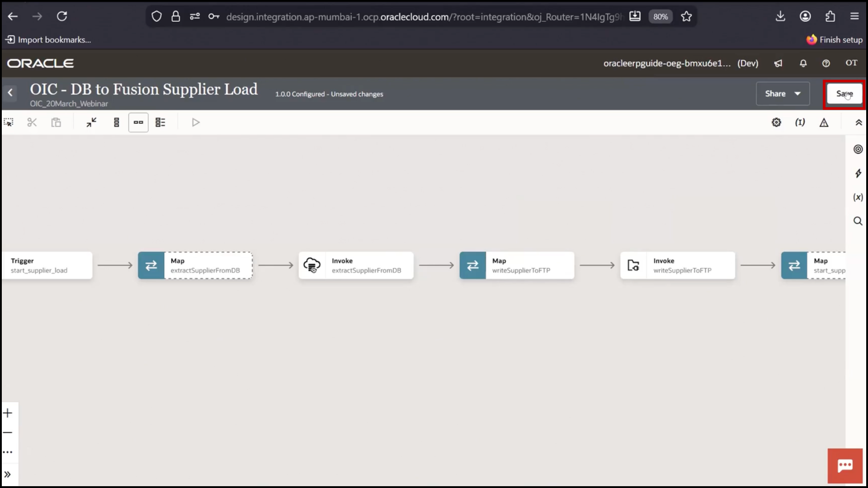The height and width of the screenshot is (488, 868).
Task: Save the integration
Action: (x=844, y=94)
